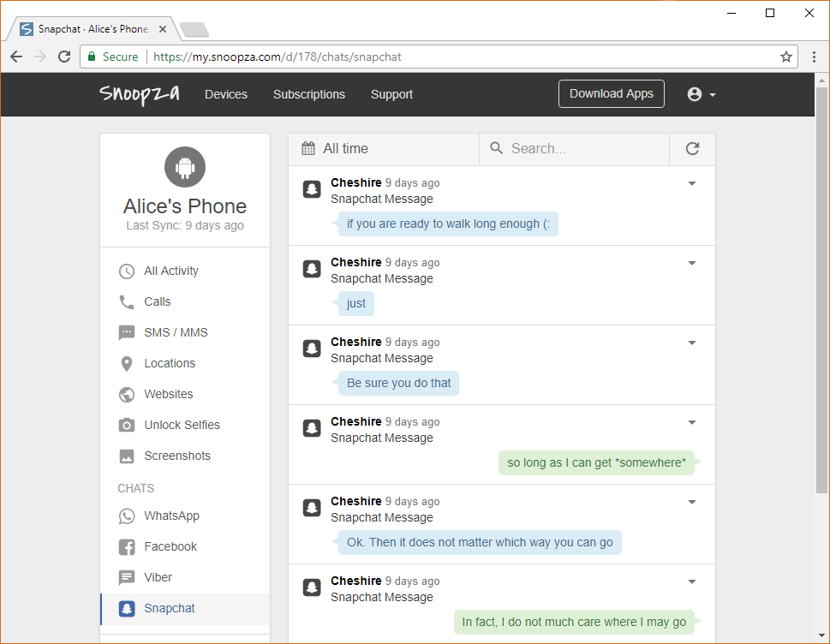Click the vertical page scrollbar
The height and width of the screenshot is (644, 830).
pyautogui.click(x=821, y=290)
